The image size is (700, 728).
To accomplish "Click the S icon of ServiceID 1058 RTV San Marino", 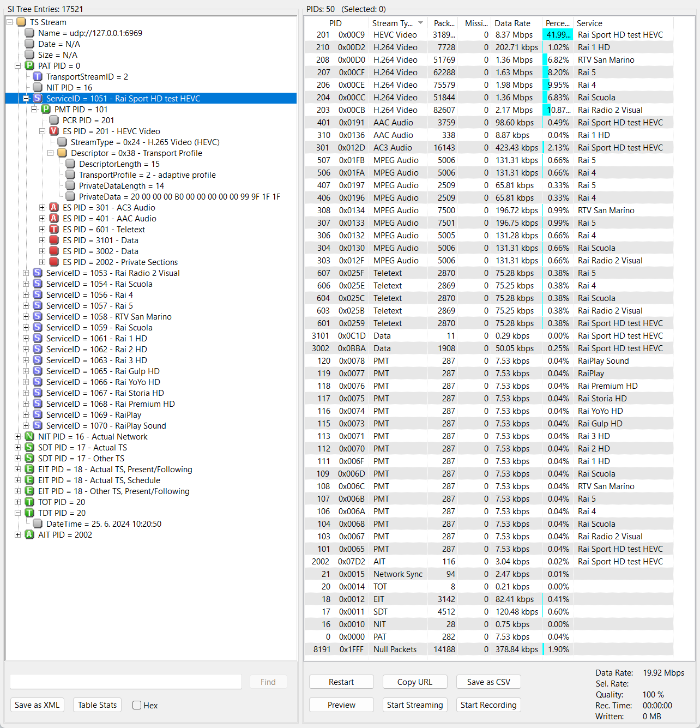I will pos(38,317).
